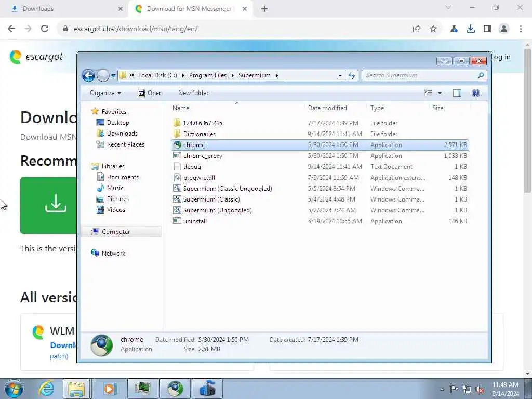Open Recent Places in Favorites
The height and width of the screenshot is (399, 532).
point(126,144)
